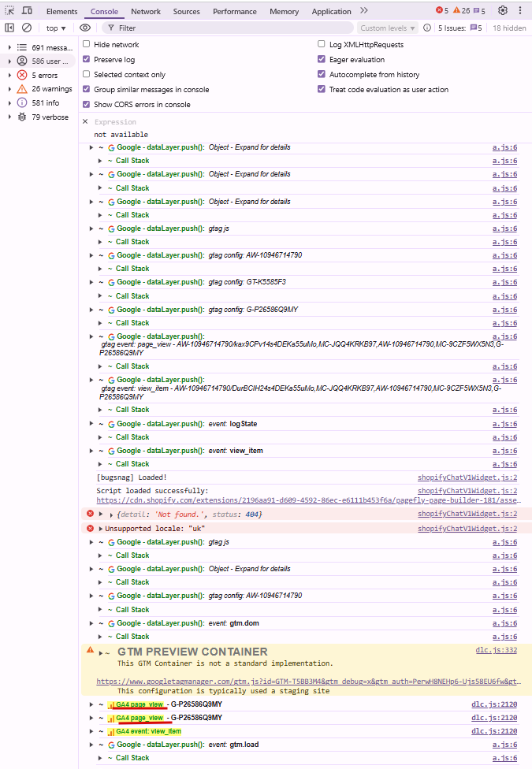Create live expression with eye icon
This screenshot has width=532, height=769.
(x=85, y=28)
